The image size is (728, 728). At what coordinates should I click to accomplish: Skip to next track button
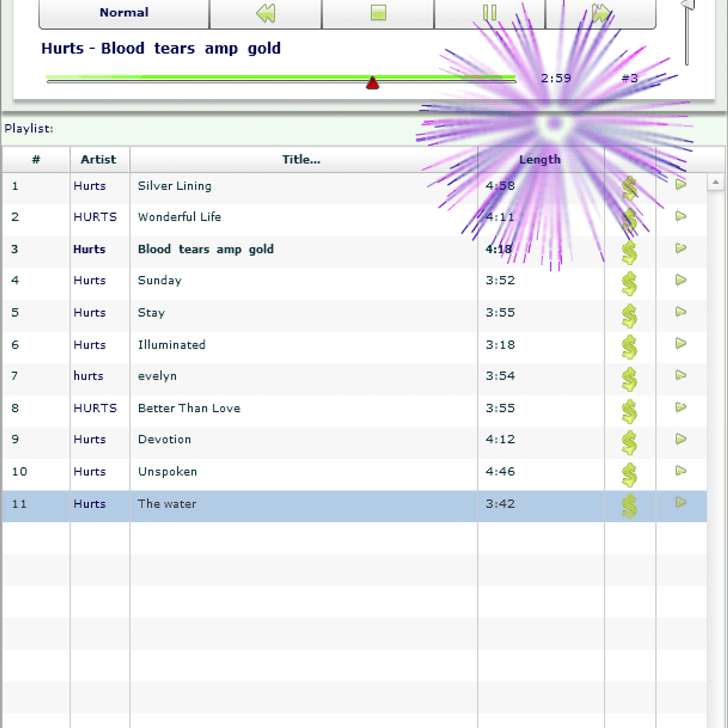click(601, 13)
